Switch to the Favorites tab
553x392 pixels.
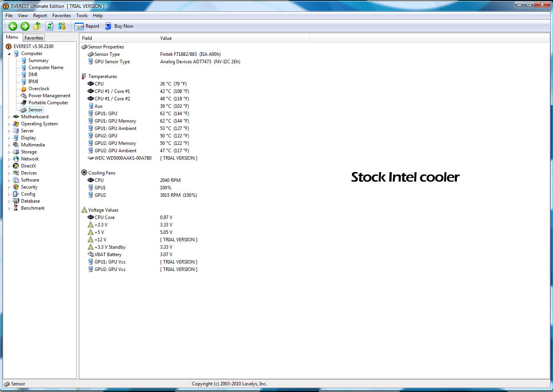point(34,38)
